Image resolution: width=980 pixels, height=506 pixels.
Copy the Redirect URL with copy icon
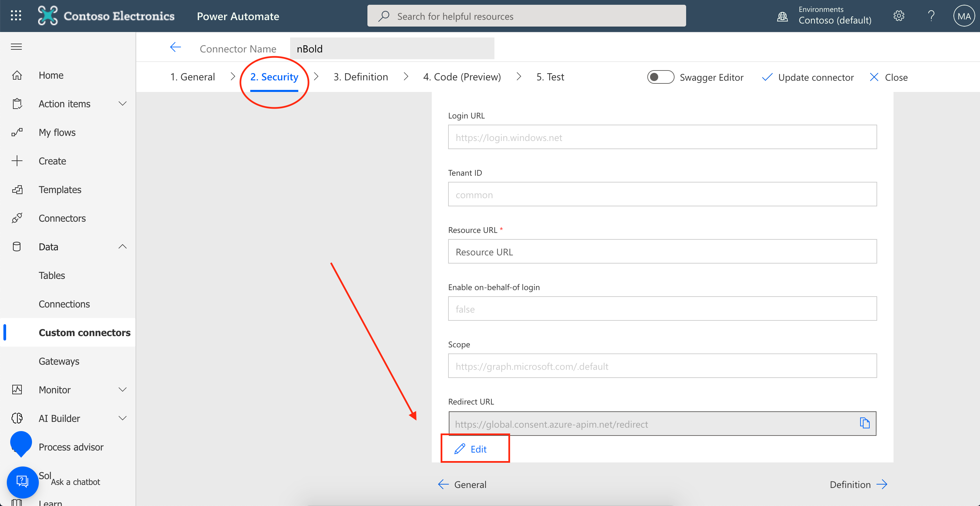(864, 423)
